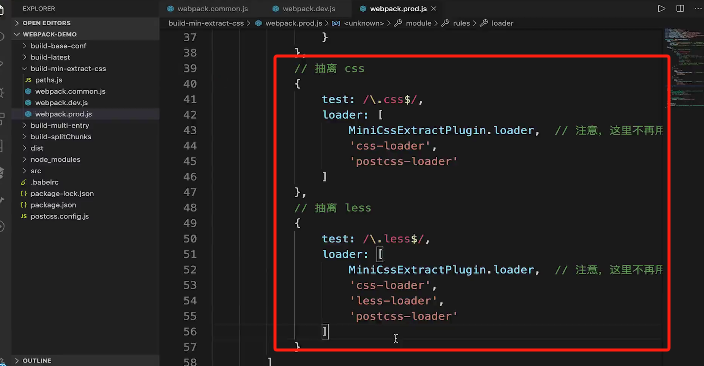Expand build-base-conf folder chevron
Image resolution: width=704 pixels, height=366 pixels.
(x=24, y=46)
